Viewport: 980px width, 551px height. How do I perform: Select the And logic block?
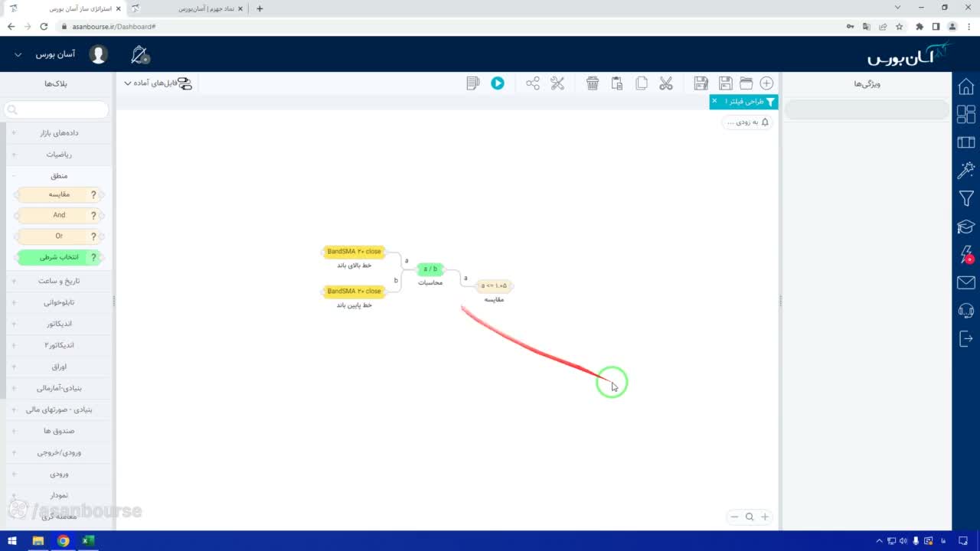pyautogui.click(x=60, y=216)
